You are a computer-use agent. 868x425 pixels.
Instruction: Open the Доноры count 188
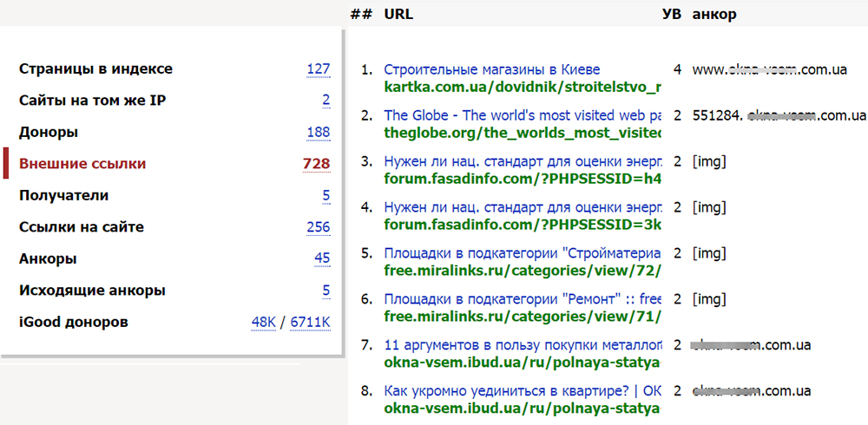coord(318,133)
